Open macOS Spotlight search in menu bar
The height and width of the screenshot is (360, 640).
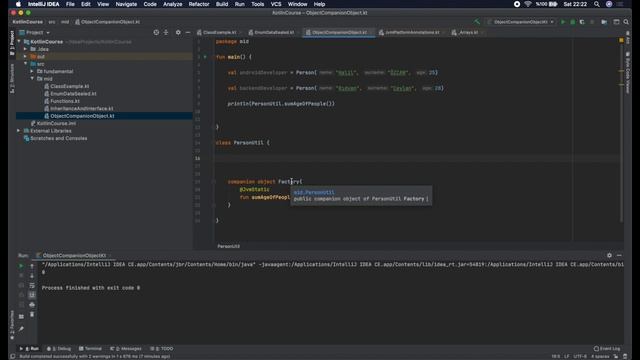597,4
